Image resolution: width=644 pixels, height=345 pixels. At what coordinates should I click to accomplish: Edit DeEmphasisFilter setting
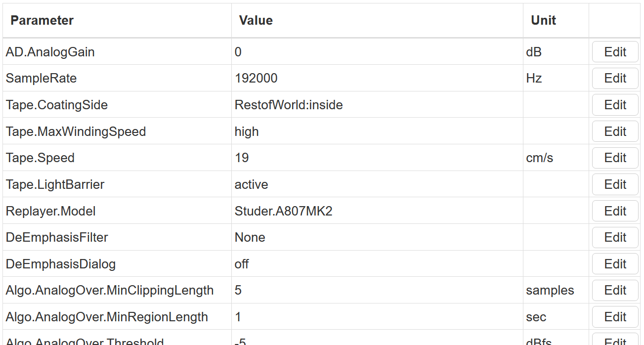615,237
